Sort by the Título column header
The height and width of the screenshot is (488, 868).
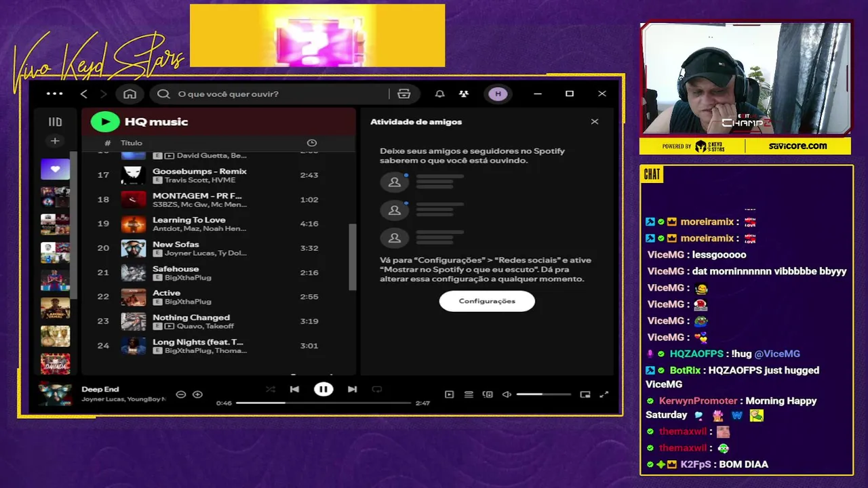pos(132,143)
